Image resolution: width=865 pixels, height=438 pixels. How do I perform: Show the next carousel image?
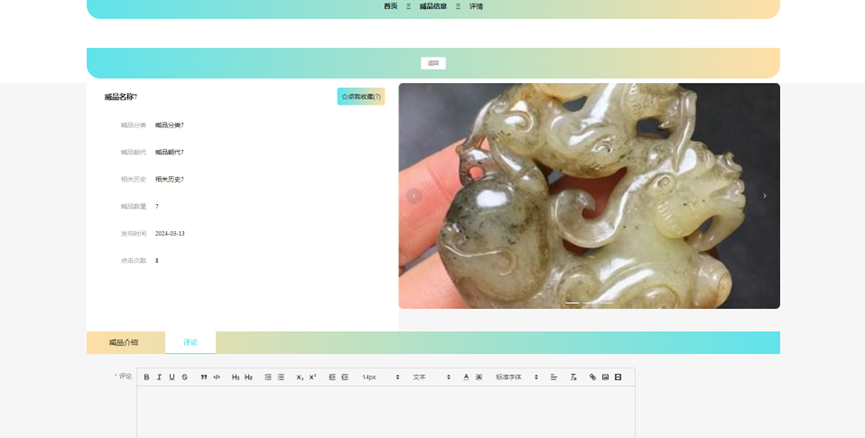765,196
